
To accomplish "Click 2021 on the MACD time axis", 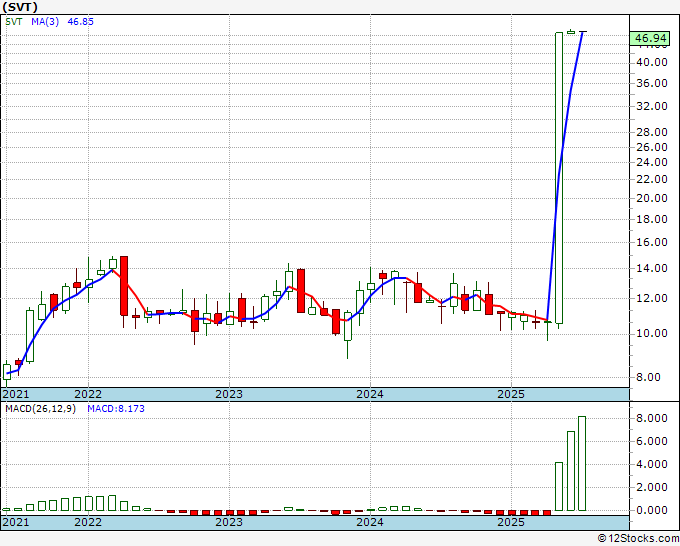I will [x=16, y=522].
